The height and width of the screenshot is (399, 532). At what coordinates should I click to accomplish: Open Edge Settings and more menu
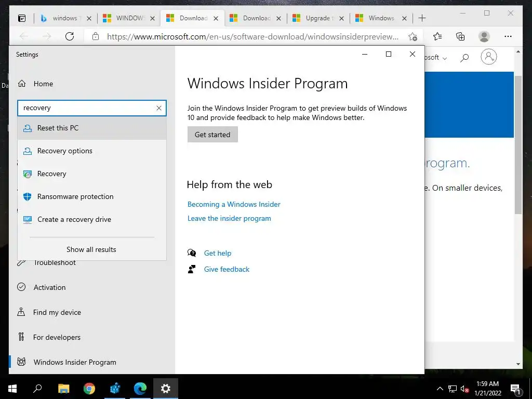point(508,36)
